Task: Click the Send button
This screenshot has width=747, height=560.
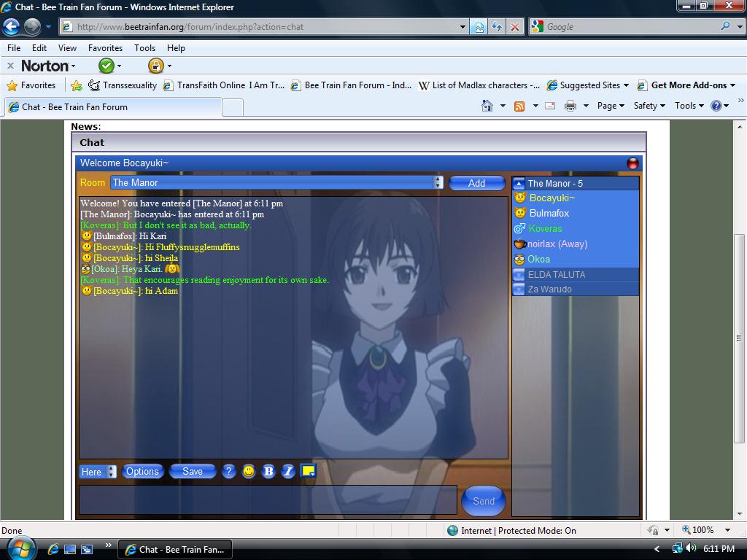Action: [x=483, y=501]
